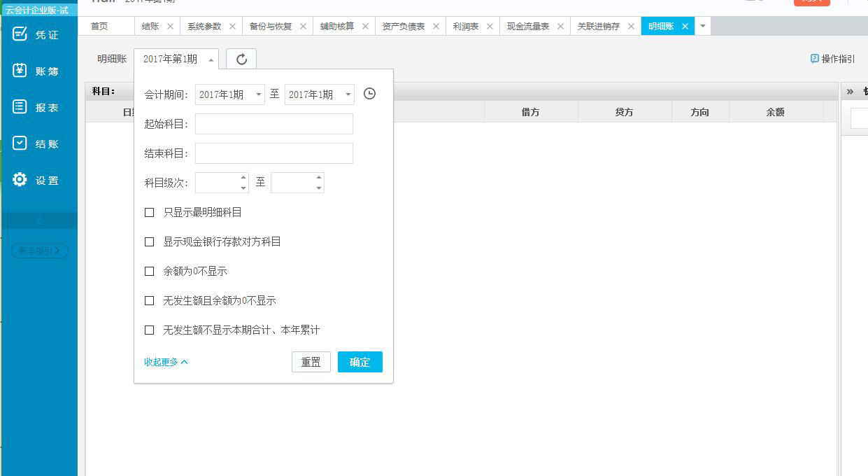Expand the tab overflow dropdown arrow
The image size is (868, 476).
click(x=703, y=26)
